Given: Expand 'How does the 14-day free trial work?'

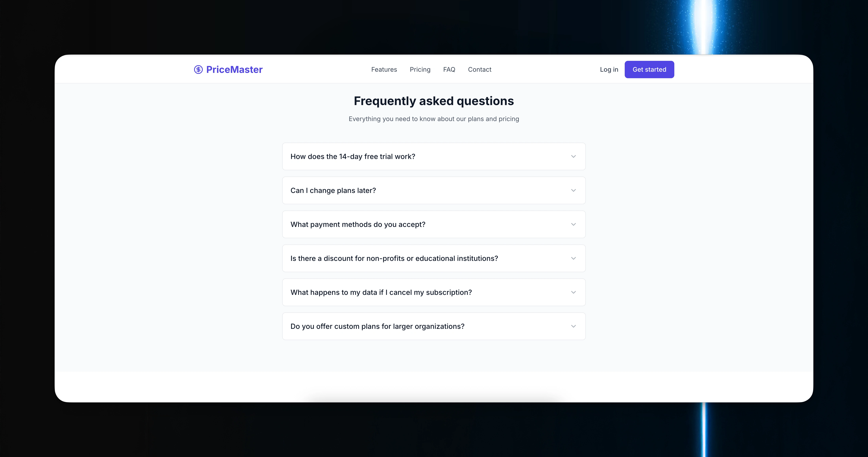Looking at the screenshot, I should tap(353, 157).
